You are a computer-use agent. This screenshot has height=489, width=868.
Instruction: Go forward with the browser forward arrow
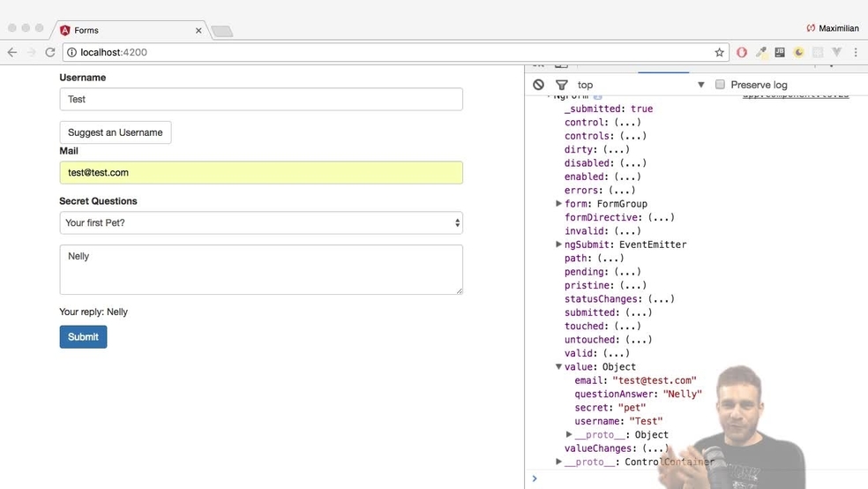click(x=32, y=52)
